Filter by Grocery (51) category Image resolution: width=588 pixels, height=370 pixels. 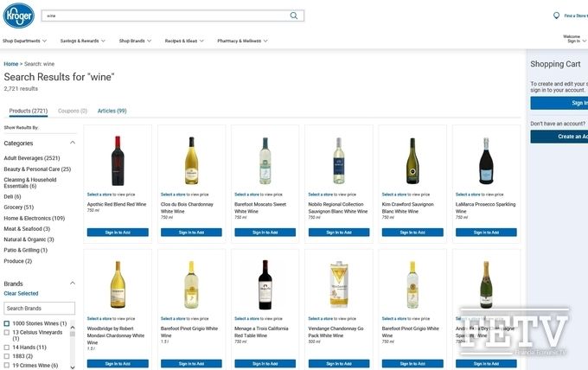[19, 207]
